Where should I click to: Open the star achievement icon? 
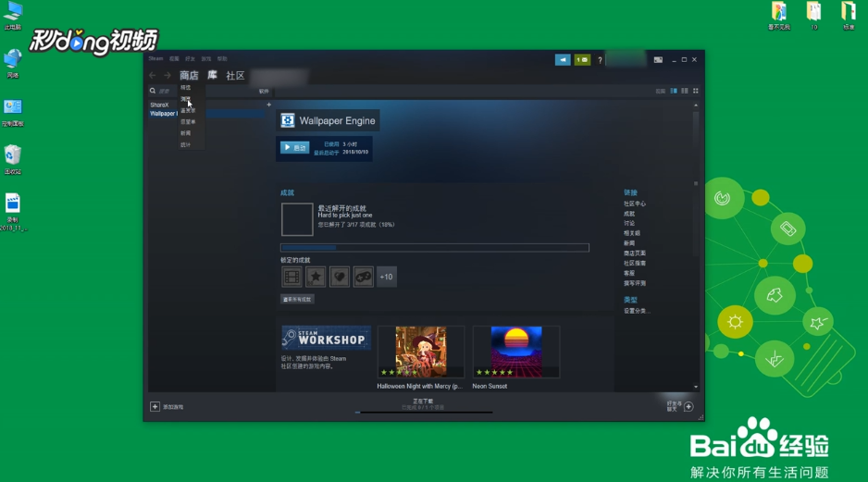316,277
